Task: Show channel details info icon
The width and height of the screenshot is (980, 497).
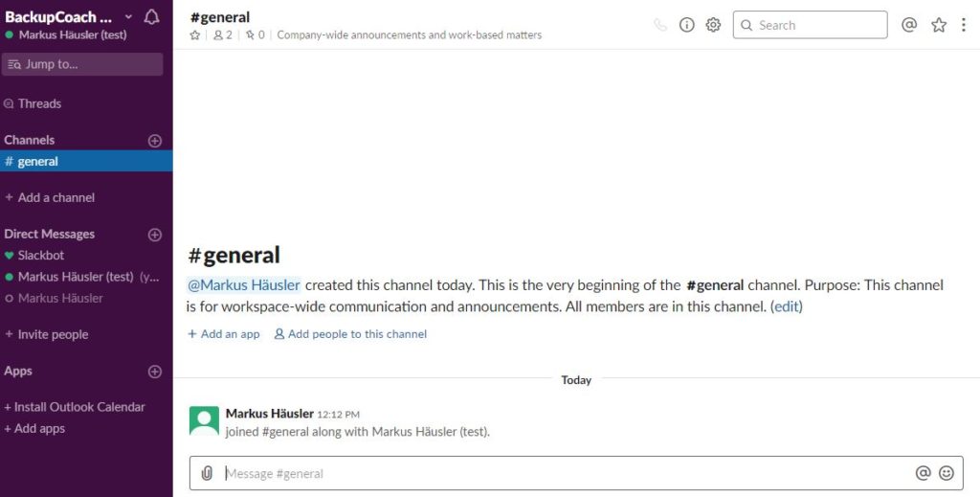Action: click(686, 25)
